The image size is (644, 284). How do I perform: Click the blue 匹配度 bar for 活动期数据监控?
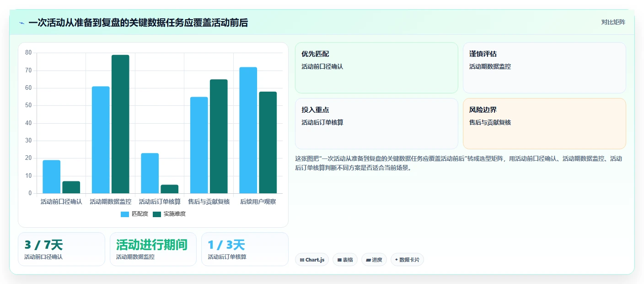101,140
